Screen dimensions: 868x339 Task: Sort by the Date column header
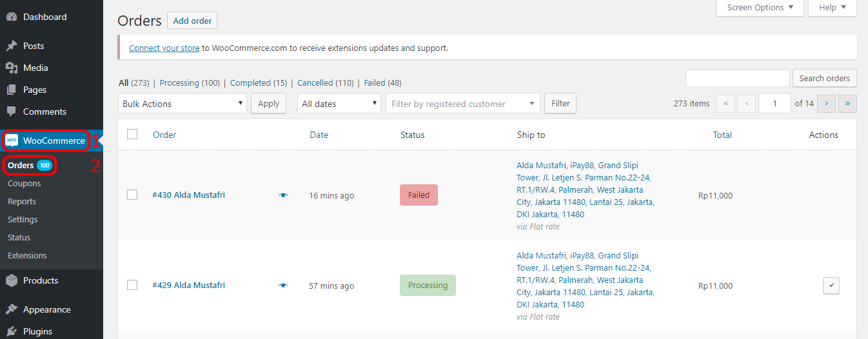click(x=319, y=135)
